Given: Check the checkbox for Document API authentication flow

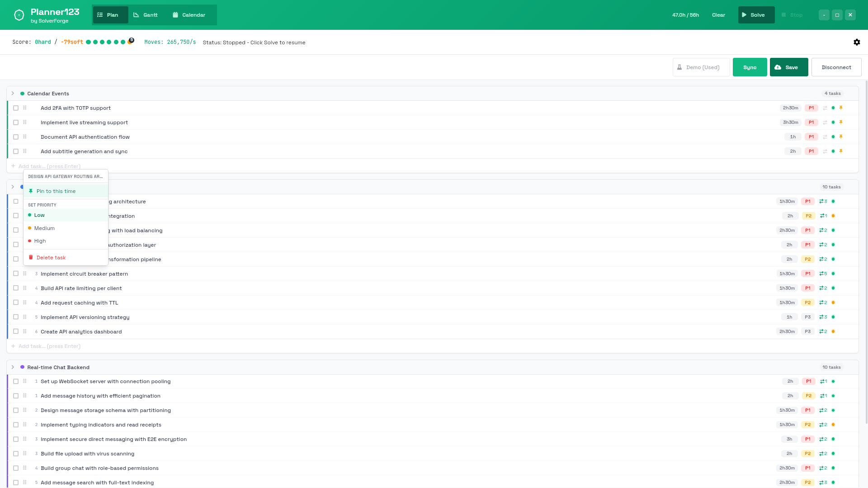Looking at the screenshot, I should (16, 136).
